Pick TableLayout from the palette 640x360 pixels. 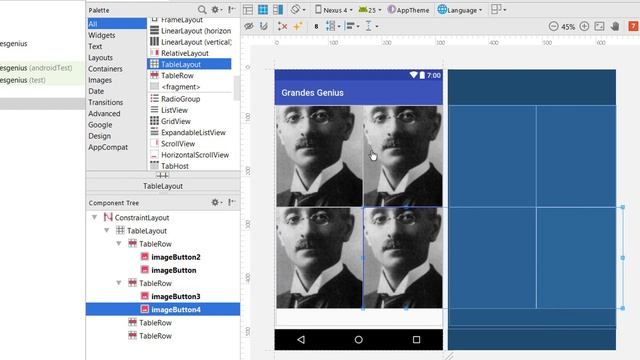189,64
